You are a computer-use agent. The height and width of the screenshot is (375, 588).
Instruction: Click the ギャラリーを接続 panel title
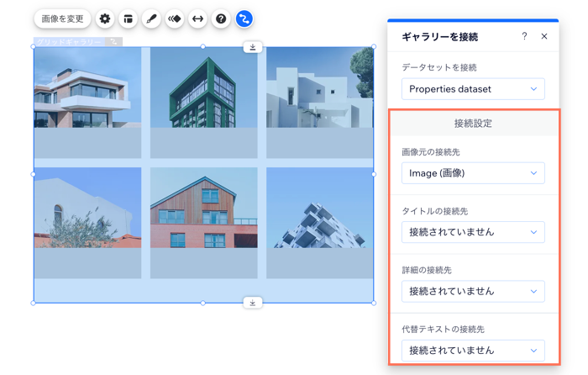click(x=440, y=37)
